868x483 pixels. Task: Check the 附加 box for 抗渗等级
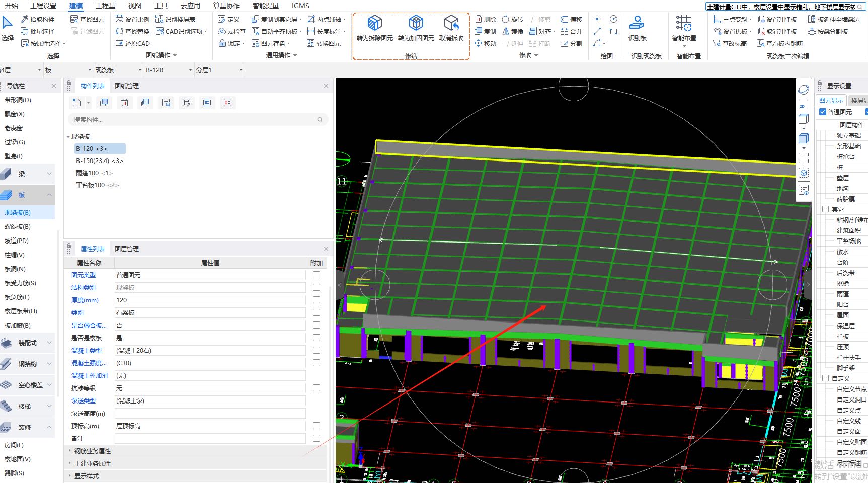click(317, 388)
